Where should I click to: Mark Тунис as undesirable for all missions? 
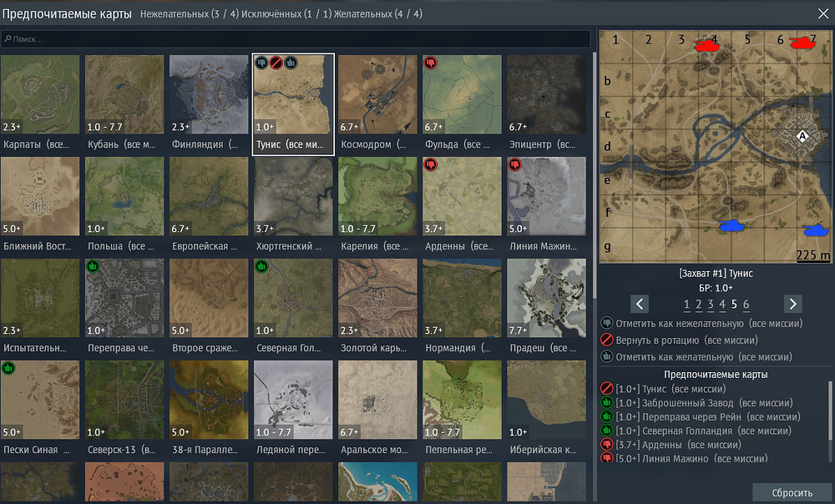702,323
